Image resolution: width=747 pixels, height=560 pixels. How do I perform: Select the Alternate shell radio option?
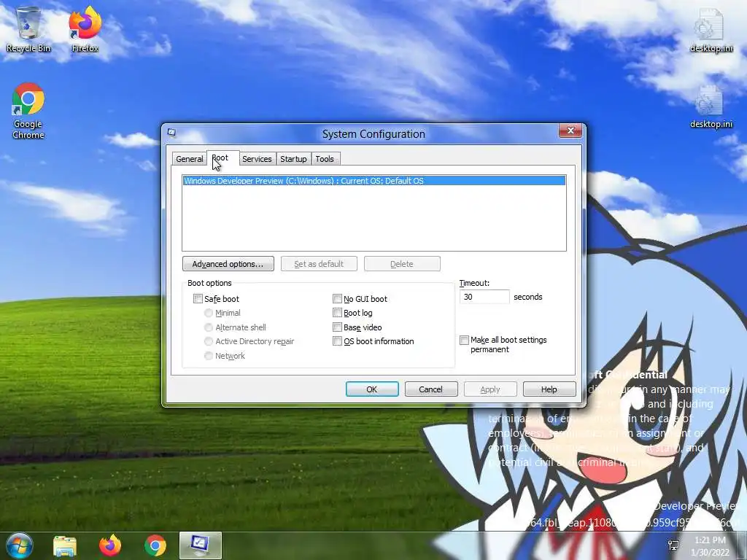208,327
